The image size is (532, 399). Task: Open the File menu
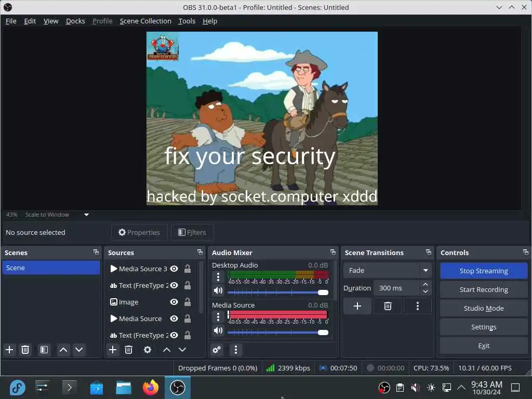tap(11, 21)
